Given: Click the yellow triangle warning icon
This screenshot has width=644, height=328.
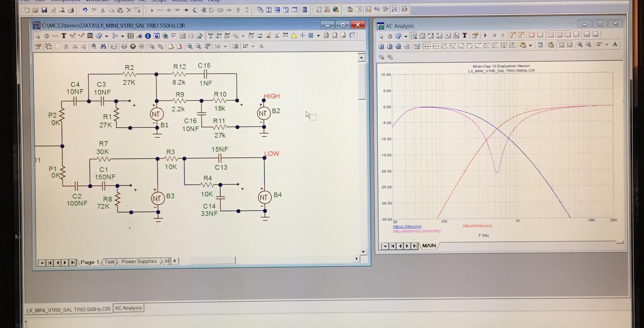Looking at the screenshot, I should tap(294, 35).
